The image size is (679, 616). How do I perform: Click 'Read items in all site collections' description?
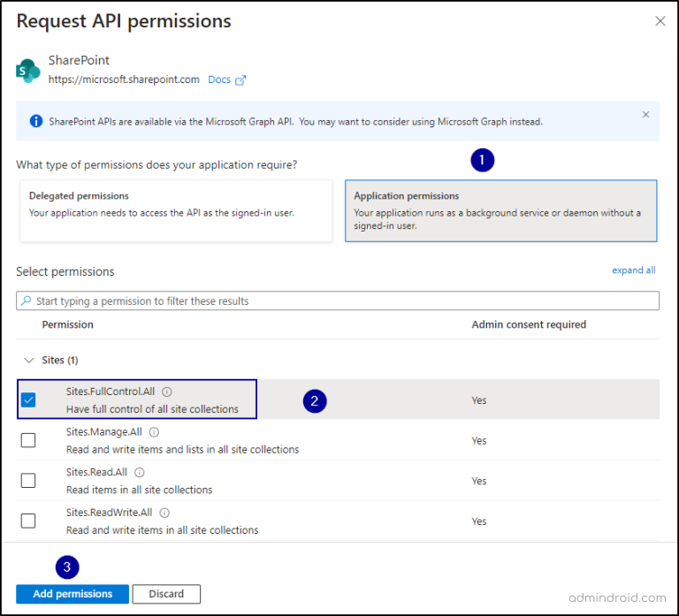tap(139, 490)
